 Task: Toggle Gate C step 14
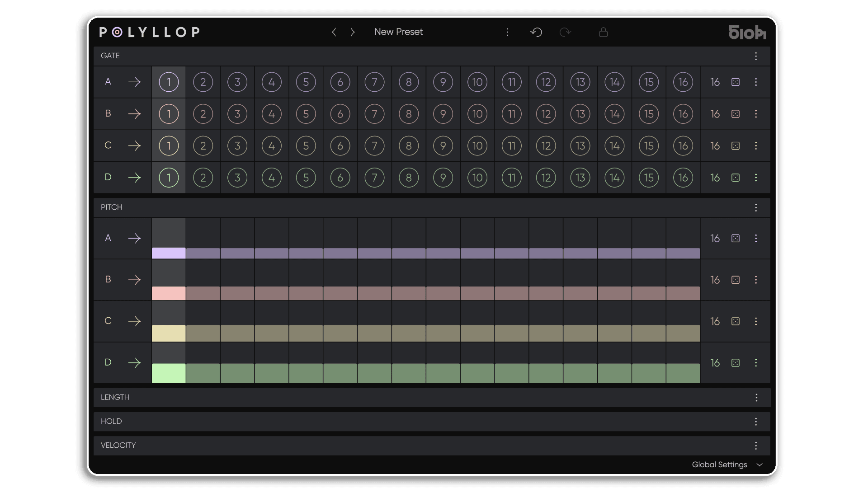(614, 146)
